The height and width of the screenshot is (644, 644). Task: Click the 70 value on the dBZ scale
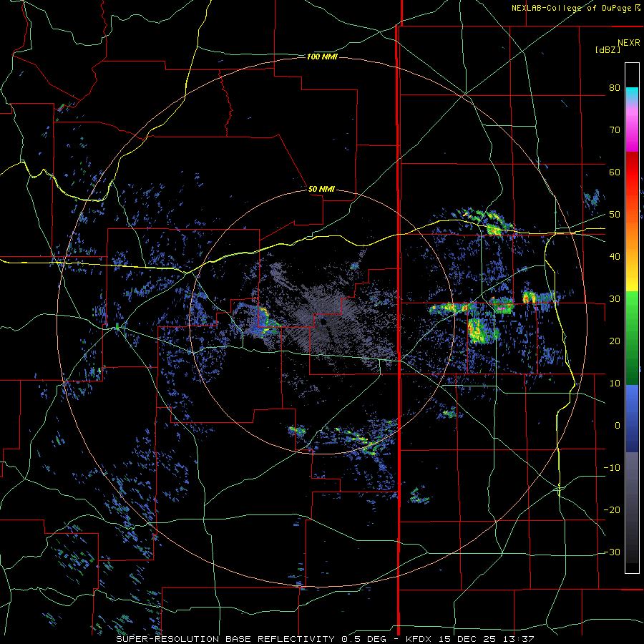(615, 130)
